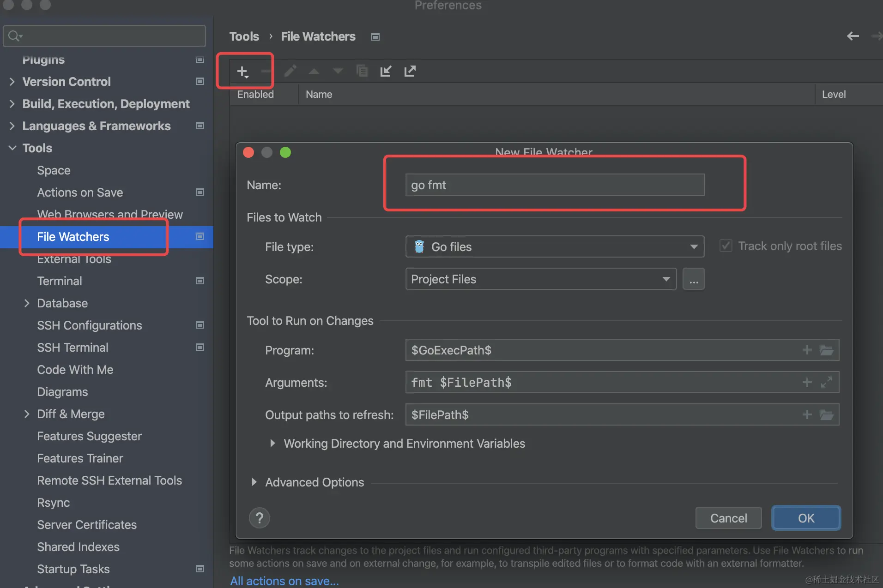Click the back navigation arrow
This screenshot has height=588, width=883.
coord(853,36)
